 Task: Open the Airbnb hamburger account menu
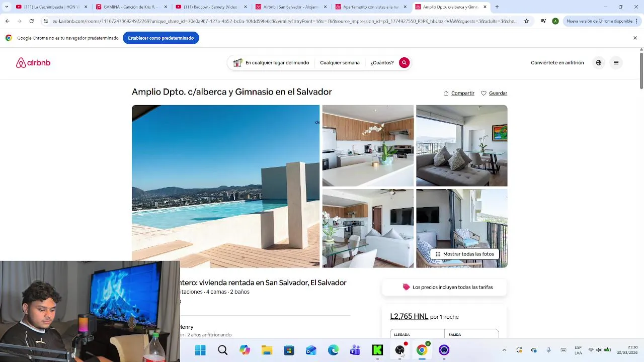616,63
